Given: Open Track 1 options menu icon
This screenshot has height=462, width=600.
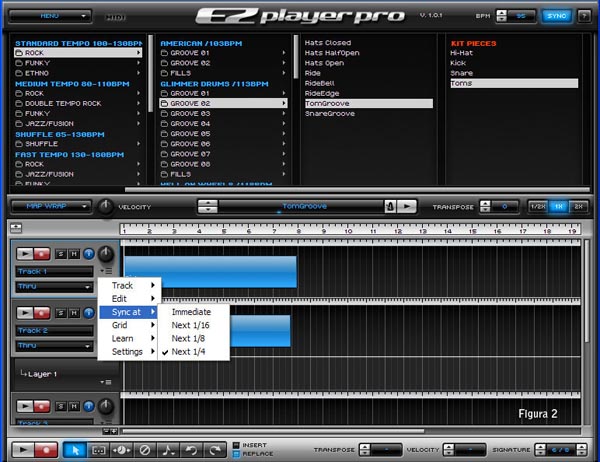Looking at the screenshot, I should pos(106,271).
